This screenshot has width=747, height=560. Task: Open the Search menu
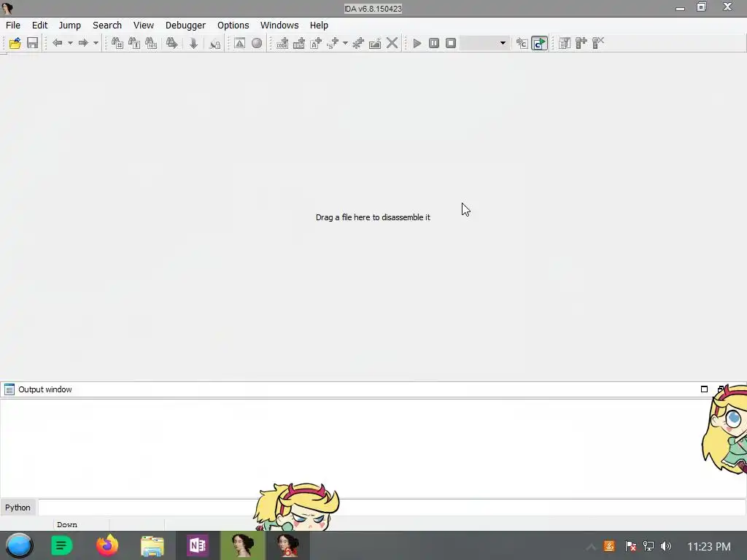[x=107, y=26]
